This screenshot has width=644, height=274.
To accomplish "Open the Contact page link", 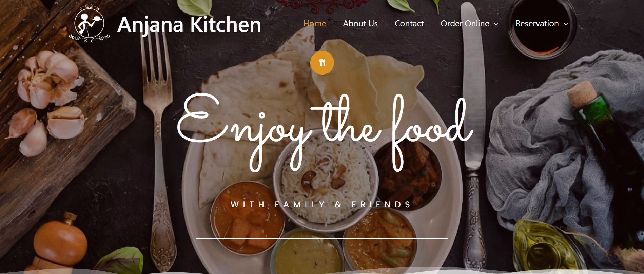I will (x=409, y=23).
